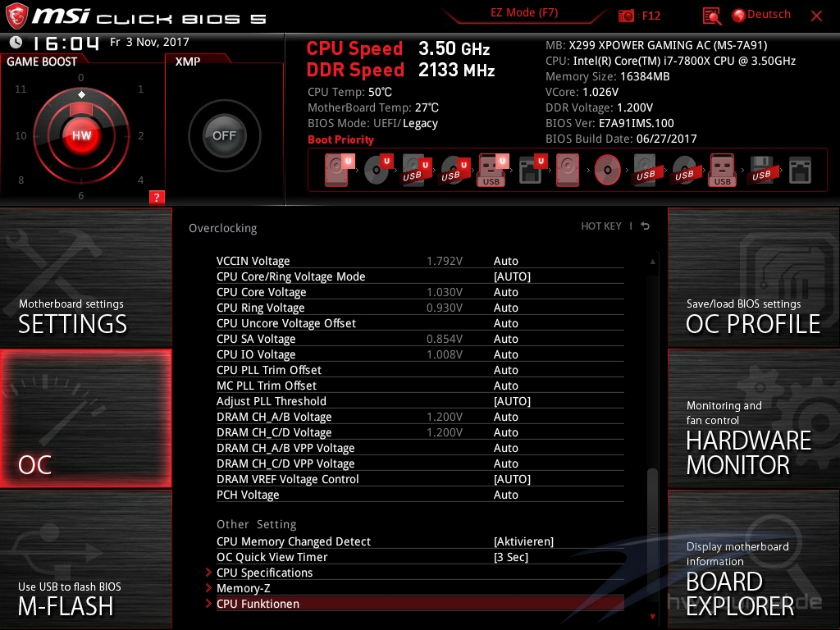The width and height of the screenshot is (840, 630).
Task: Open the HARDWARE MONITOR panel
Action: (754, 418)
